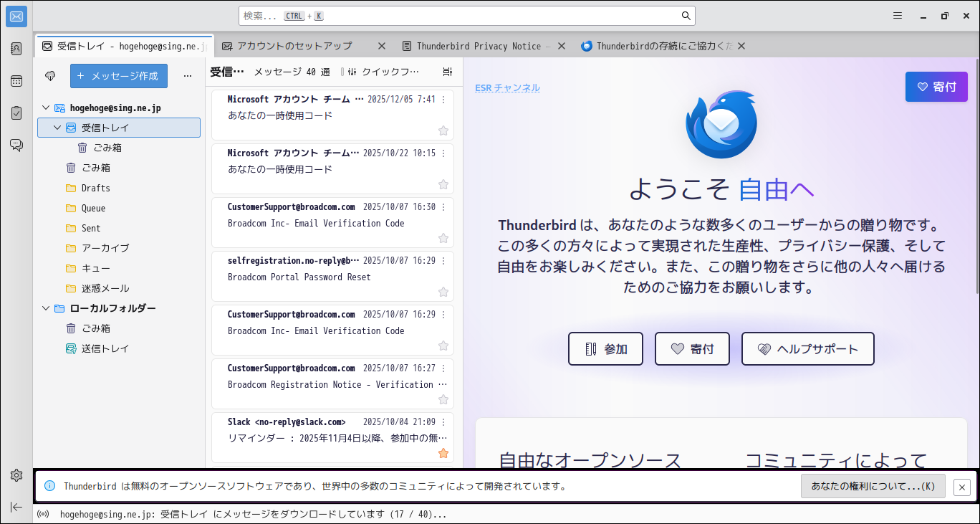Open the Chat space
980x524 pixels.
tap(16, 145)
